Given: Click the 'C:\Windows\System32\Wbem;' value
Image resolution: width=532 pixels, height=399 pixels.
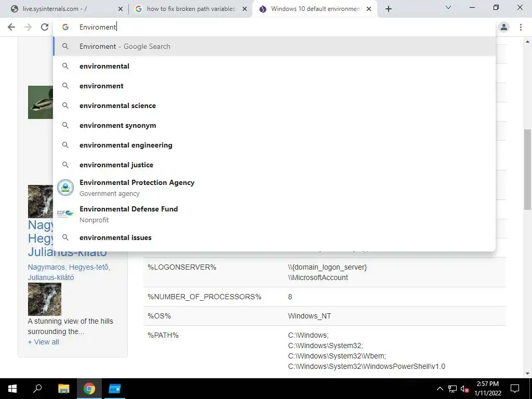Looking at the screenshot, I should click(x=337, y=356).
